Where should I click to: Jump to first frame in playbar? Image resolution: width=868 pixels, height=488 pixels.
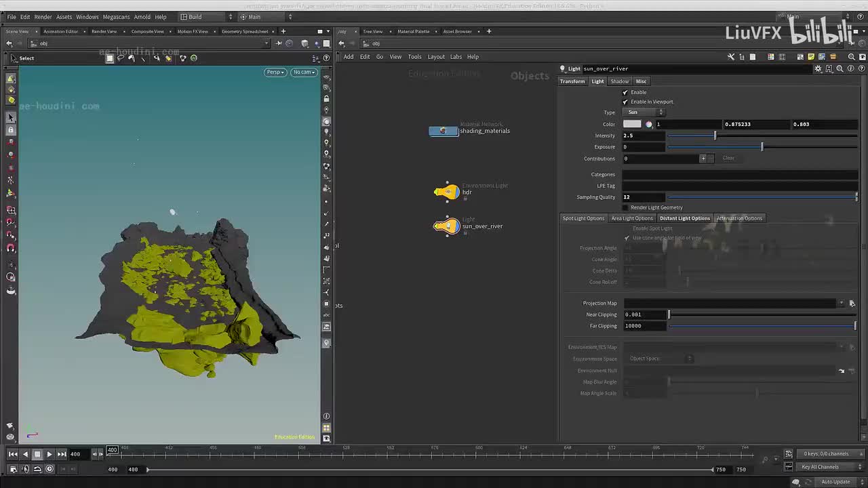pos(14,454)
